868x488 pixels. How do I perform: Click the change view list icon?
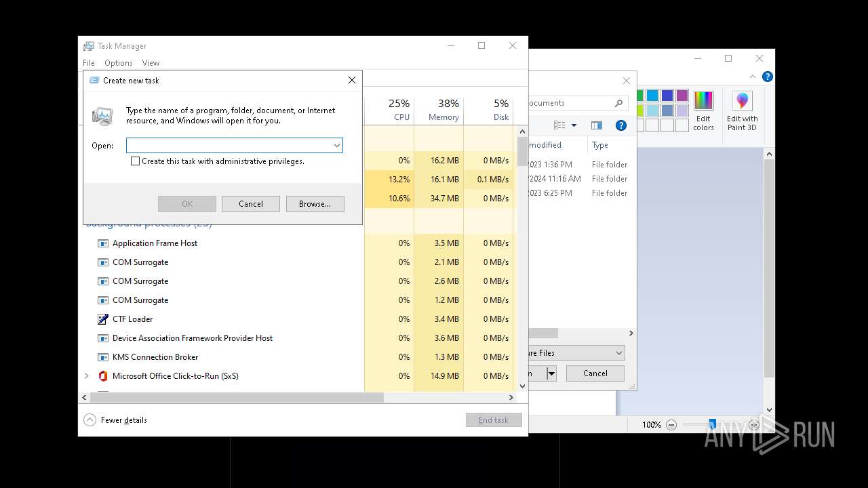(559, 125)
